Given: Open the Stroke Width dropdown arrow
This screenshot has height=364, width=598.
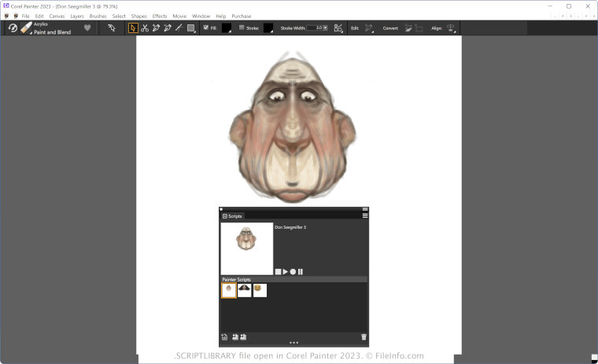Looking at the screenshot, I should click(x=325, y=28).
